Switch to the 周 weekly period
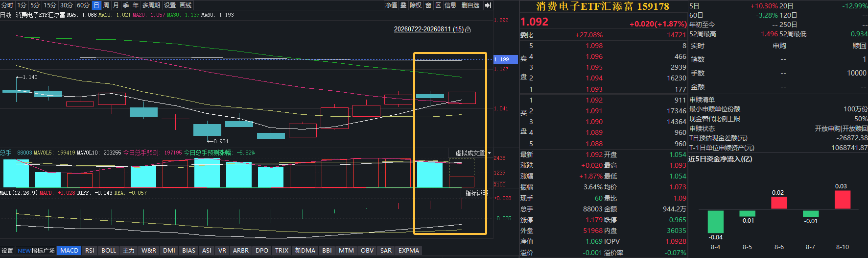This screenshot has width=868, height=258. click(x=106, y=5)
